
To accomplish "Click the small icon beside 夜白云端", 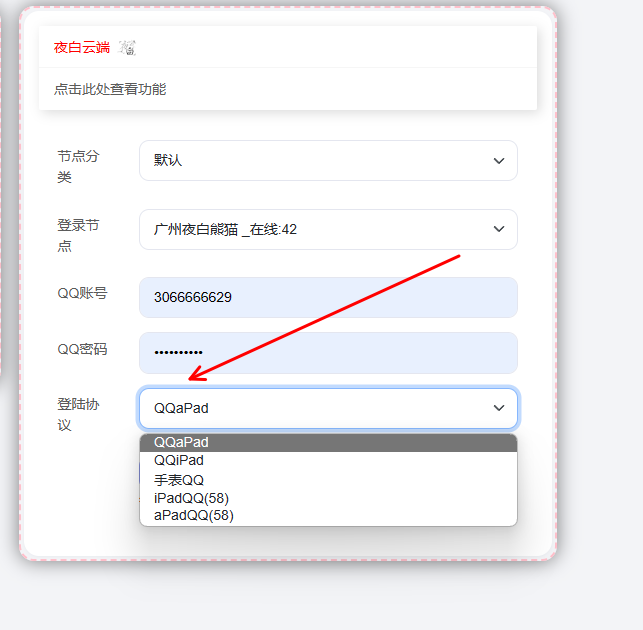I will coord(127,48).
